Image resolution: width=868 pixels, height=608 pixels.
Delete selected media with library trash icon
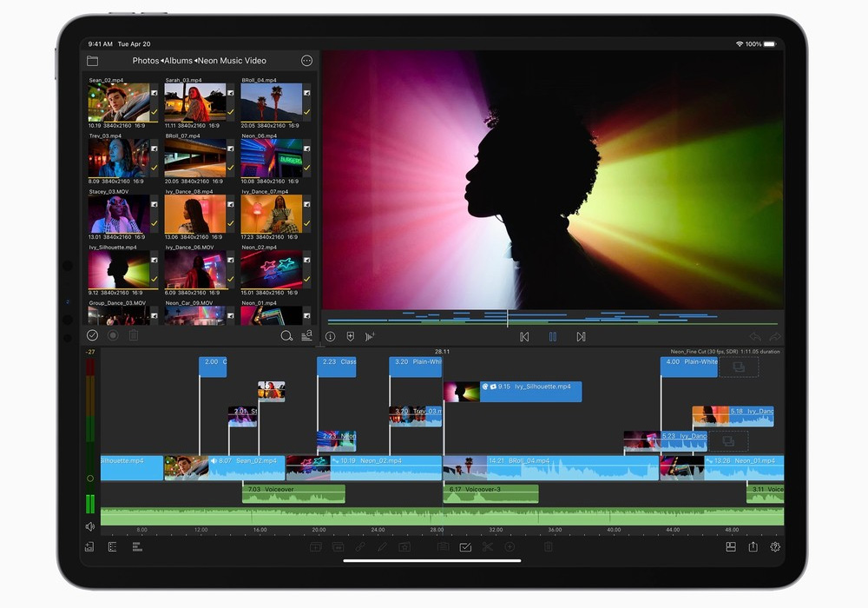(x=134, y=335)
